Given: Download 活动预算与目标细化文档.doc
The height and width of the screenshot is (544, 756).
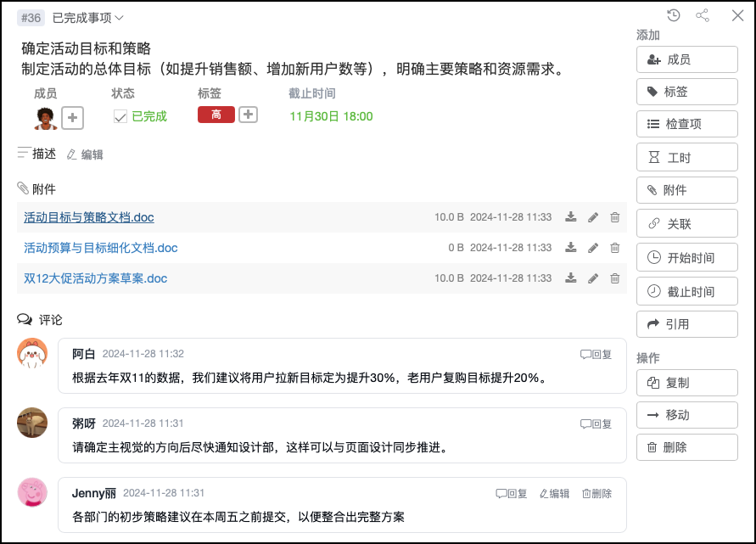Looking at the screenshot, I should click(571, 248).
